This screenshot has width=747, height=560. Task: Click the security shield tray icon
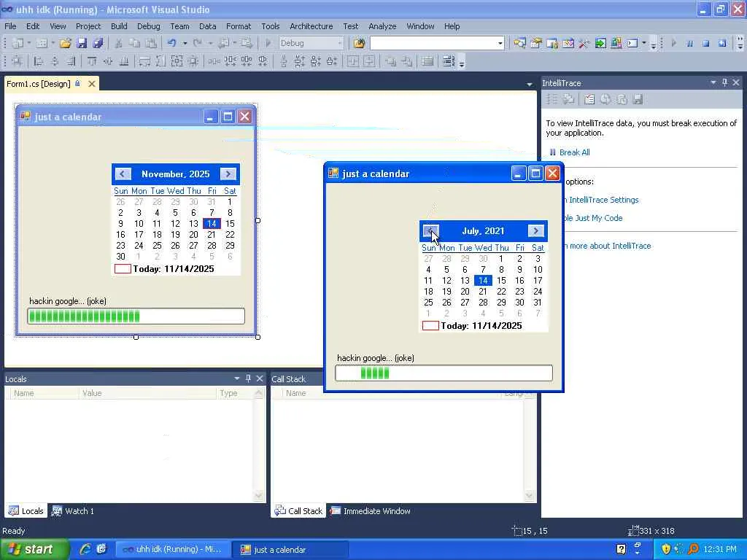click(x=666, y=549)
